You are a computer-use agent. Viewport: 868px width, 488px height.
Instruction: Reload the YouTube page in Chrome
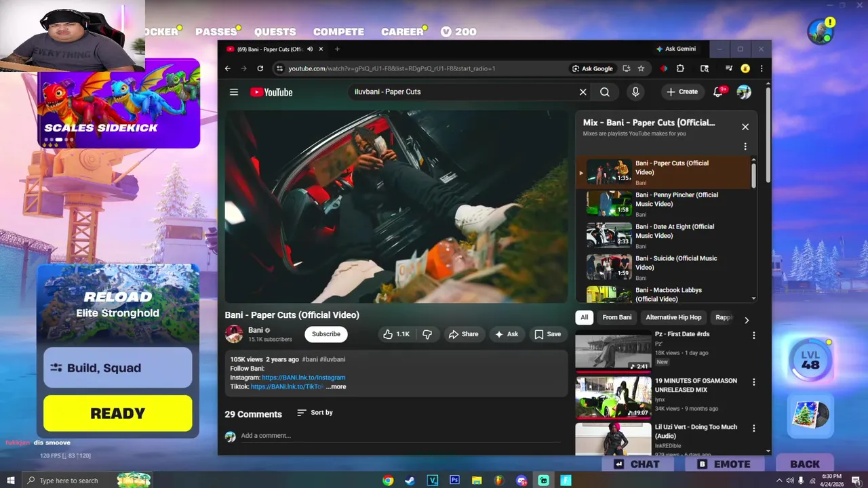[260, 68]
